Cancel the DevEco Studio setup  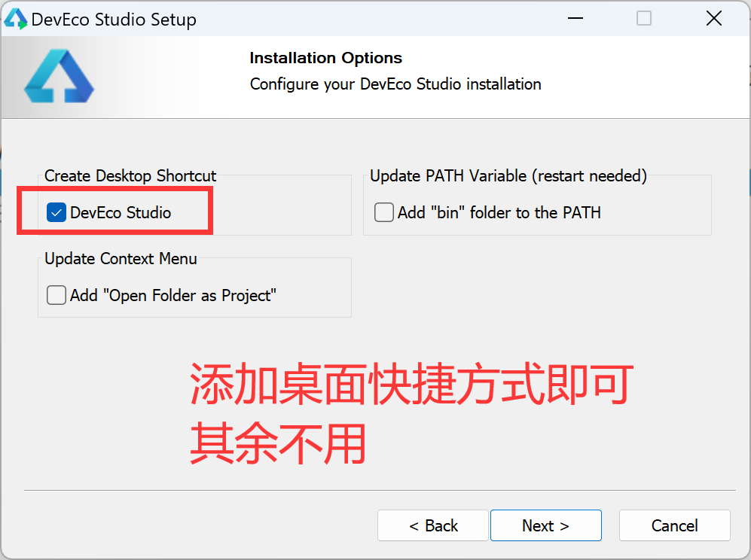coord(674,525)
